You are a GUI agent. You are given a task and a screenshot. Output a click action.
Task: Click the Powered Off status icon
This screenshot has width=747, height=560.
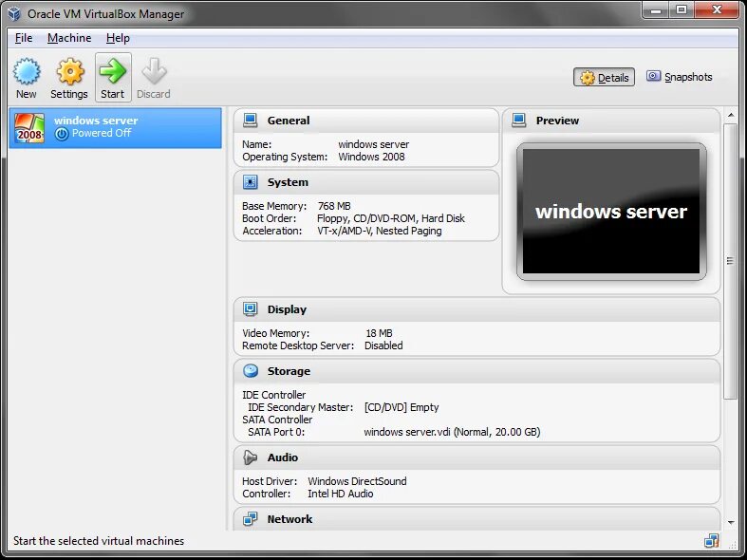(x=62, y=134)
